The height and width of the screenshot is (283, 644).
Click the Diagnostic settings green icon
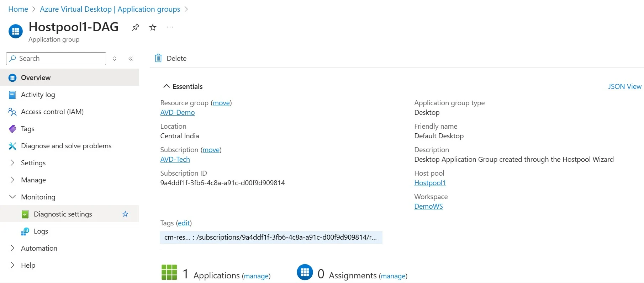25,214
